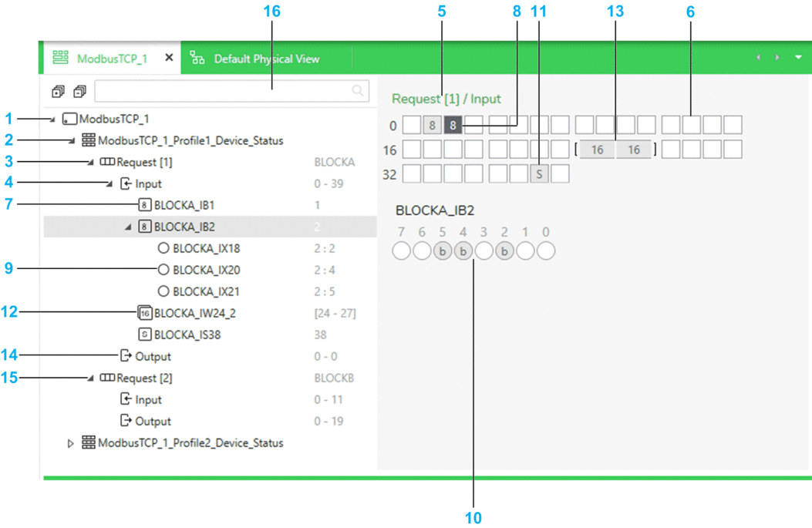
Task: Click the b circle under bit 5
Action: [443, 251]
